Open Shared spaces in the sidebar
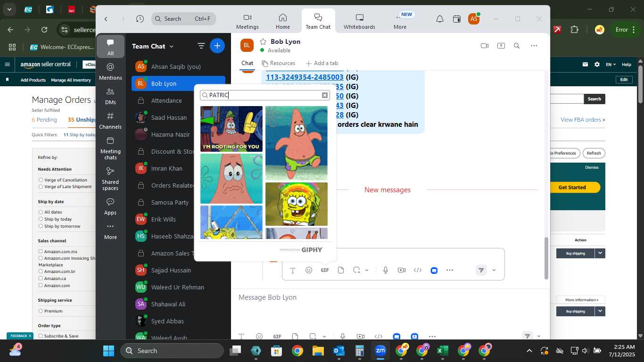Screen dimensions: 644x362 pos(110,179)
